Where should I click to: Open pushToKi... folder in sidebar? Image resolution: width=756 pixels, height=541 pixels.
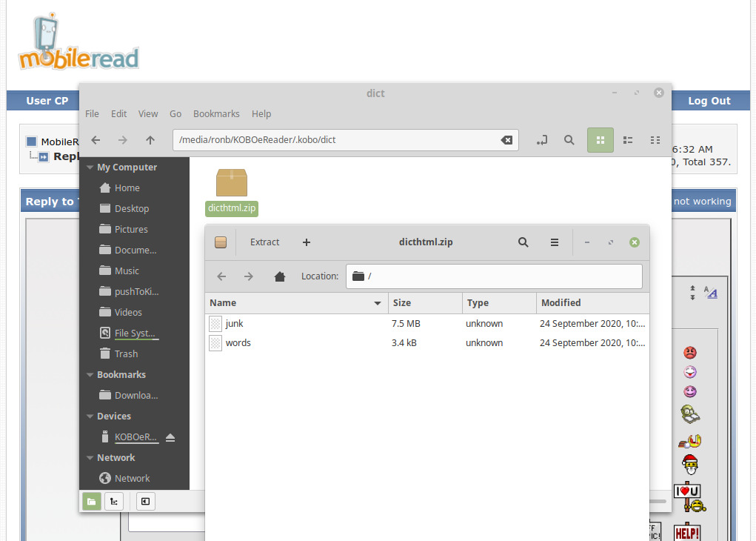(135, 292)
